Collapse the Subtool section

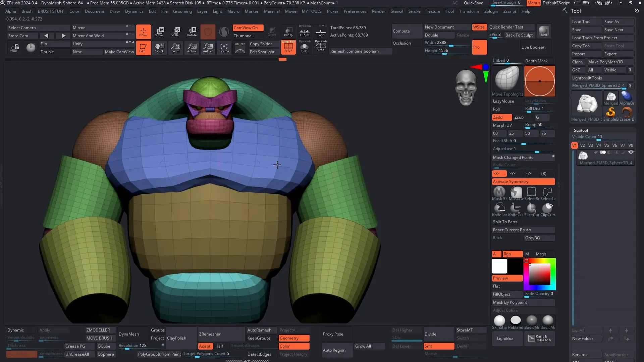coord(581,130)
